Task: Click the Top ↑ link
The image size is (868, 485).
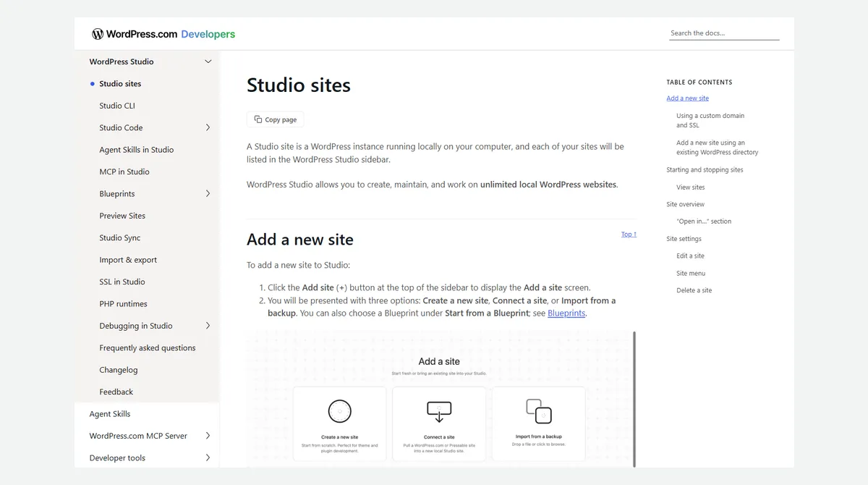Action: tap(629, 235)
